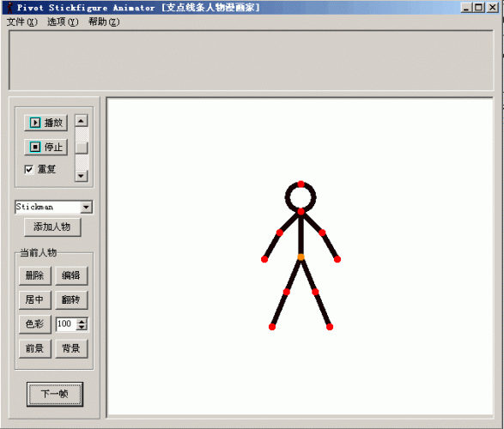Click the stickman's right foot handle
This screenshot has height=429, width=504.
330,327
